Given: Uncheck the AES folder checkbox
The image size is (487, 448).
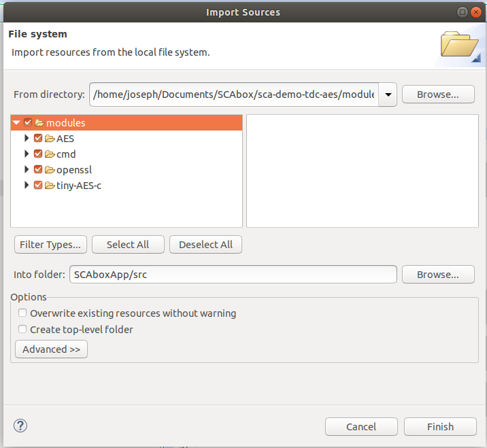Looking at the screenshot, I should click(x=38, y=139).
